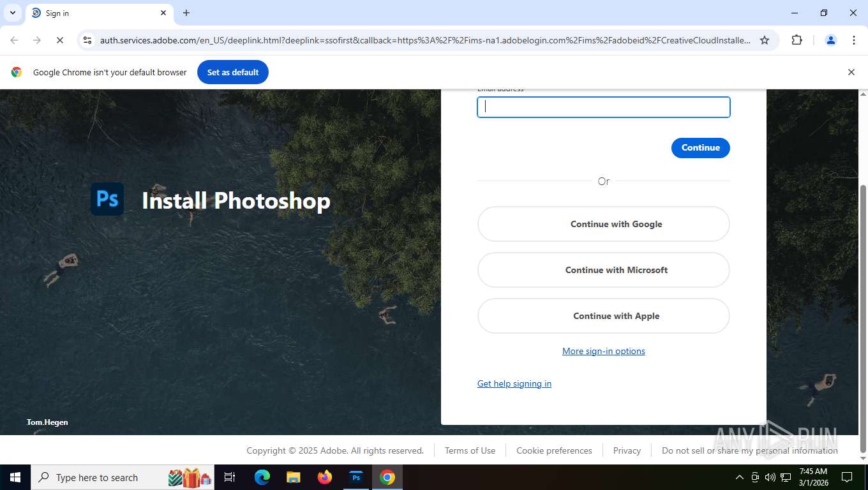Open Terms of Use footer link
This screenshot has height=490, width=868.
coord(470,450)
